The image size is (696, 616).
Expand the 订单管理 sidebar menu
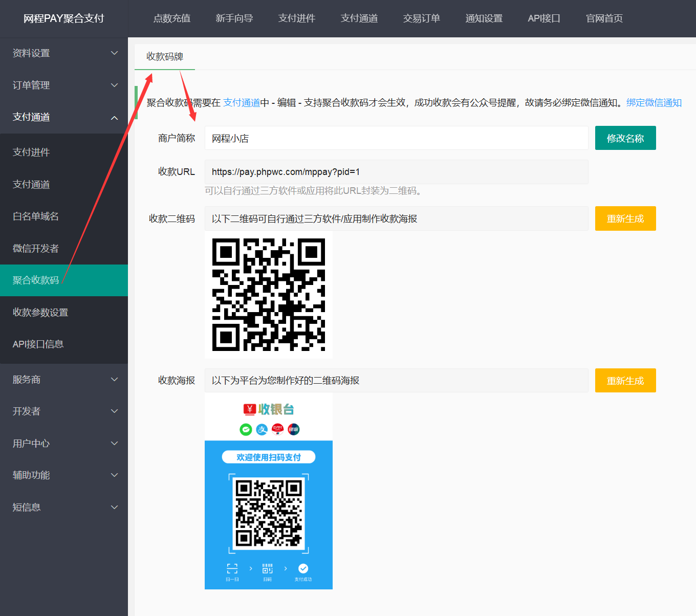[63, 85]
